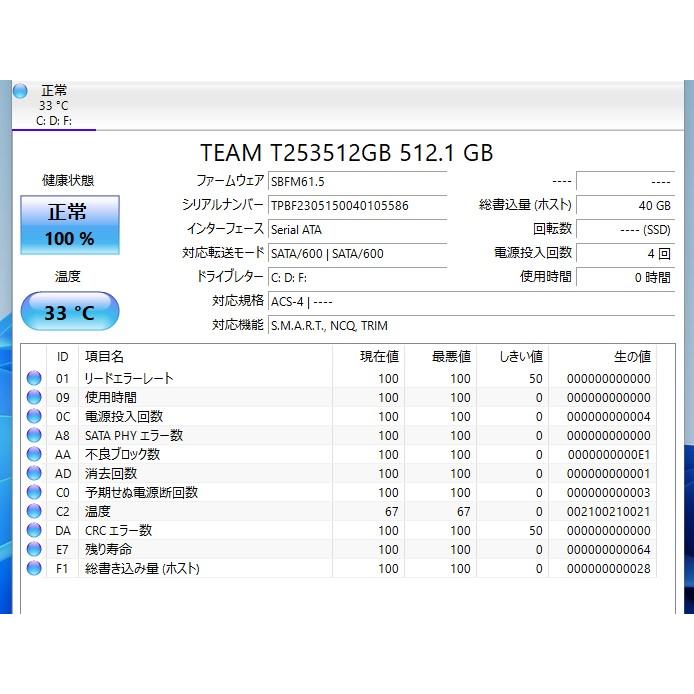Select the リードエラーレート attribute name

pos(129,378)
